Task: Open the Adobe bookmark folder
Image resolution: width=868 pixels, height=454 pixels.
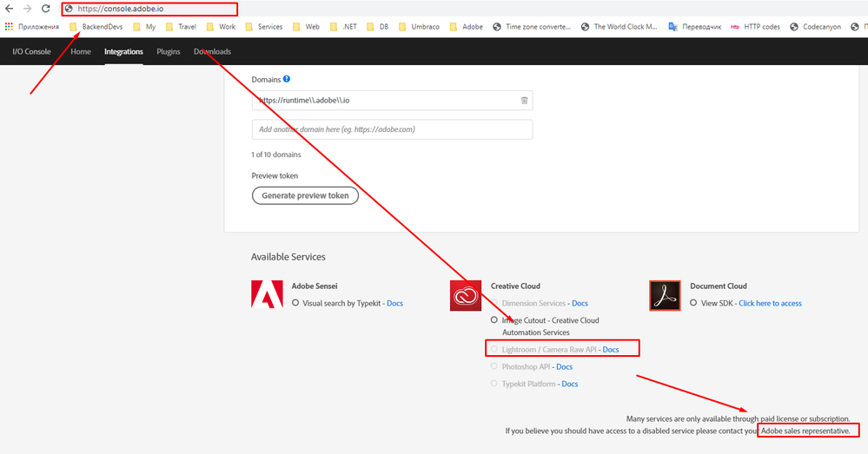Action: click(466, 27)
